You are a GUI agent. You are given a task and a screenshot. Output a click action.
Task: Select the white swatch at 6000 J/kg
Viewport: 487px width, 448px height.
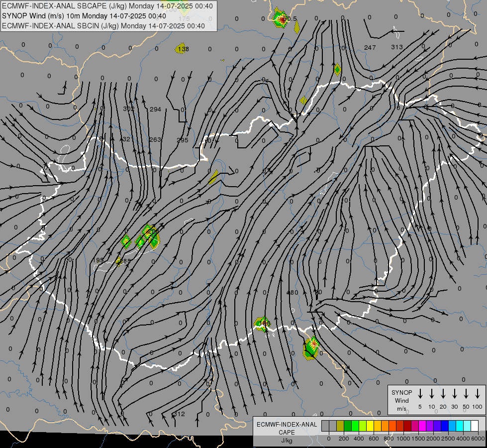tap(475, 426)
